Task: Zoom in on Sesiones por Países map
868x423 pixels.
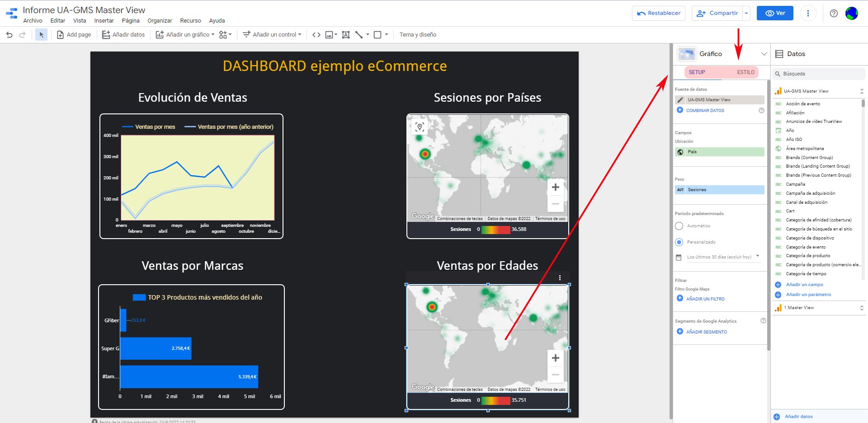Action: point(556,187)
